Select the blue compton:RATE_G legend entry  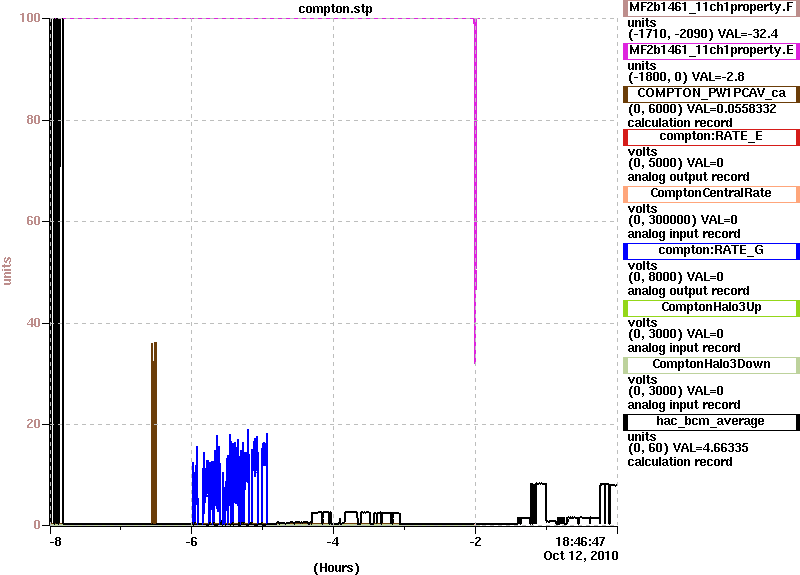711,251
